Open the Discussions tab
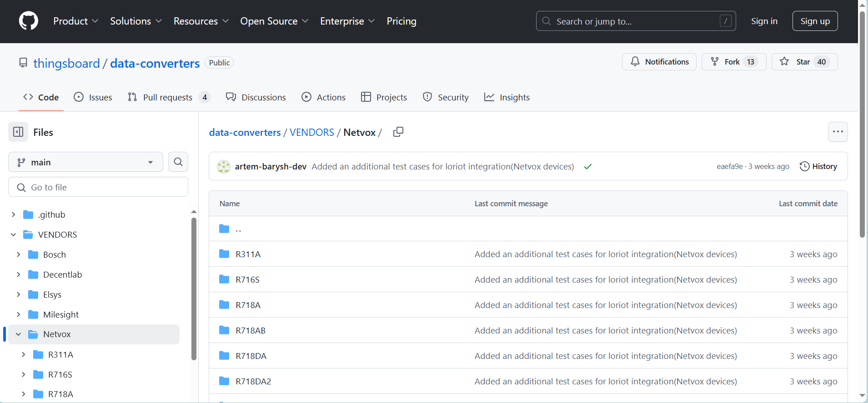This screenshot has height=403, width=868. (x=256, y=97)
